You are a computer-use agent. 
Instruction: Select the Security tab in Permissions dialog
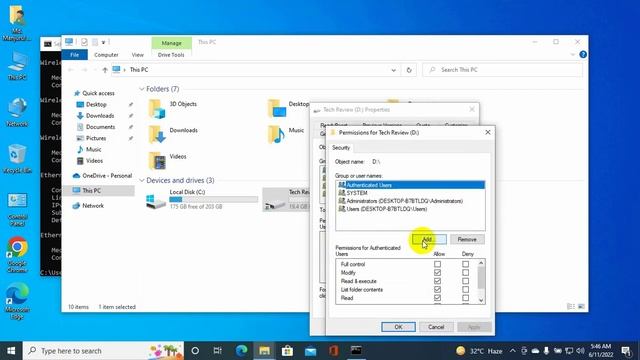click(x=341, y=148)
